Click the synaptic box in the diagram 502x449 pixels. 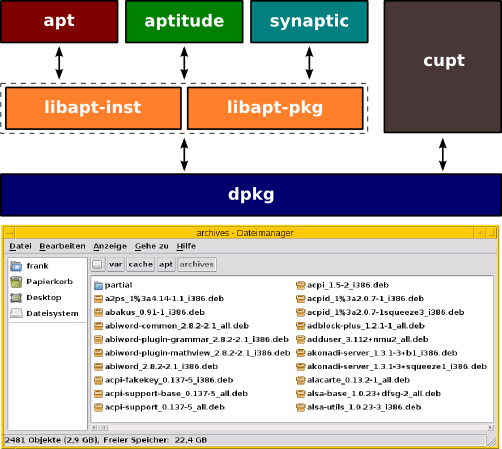pyautogui.click(x=309, y=22)
